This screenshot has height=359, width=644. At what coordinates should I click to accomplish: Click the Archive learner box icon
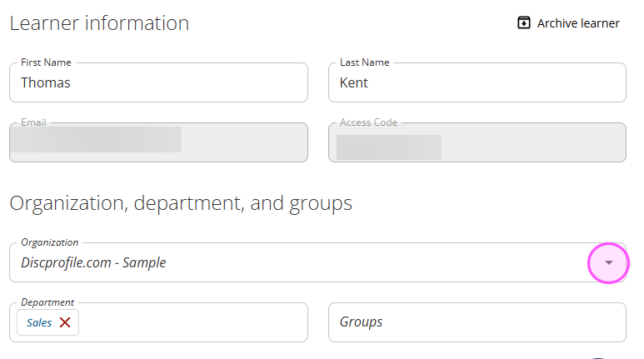pos(524,22)
